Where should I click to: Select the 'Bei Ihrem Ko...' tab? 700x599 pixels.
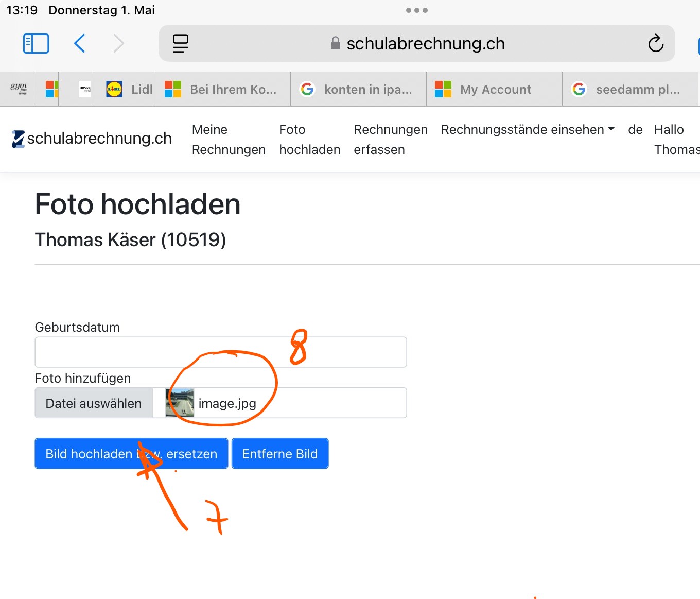[223, 89]
